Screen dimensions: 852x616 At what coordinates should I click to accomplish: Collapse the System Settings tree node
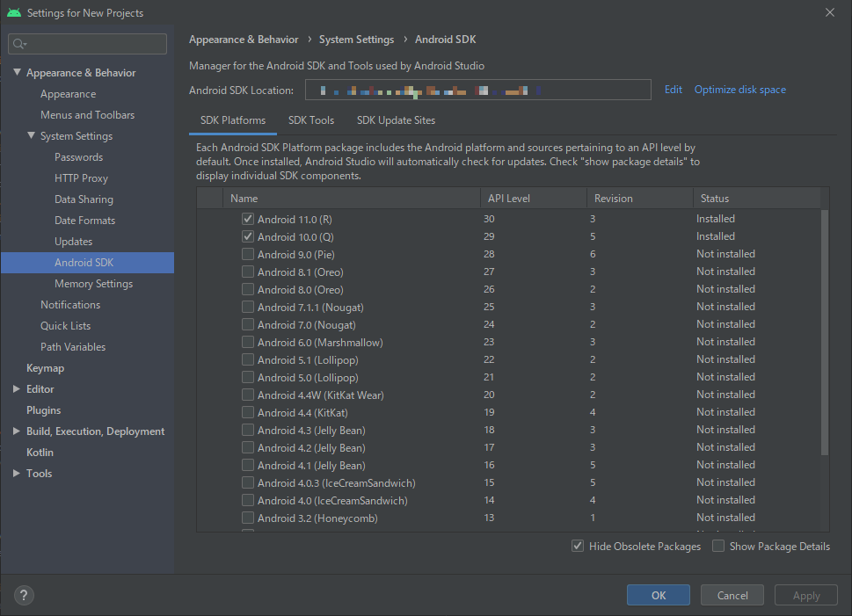coord(31,135)
